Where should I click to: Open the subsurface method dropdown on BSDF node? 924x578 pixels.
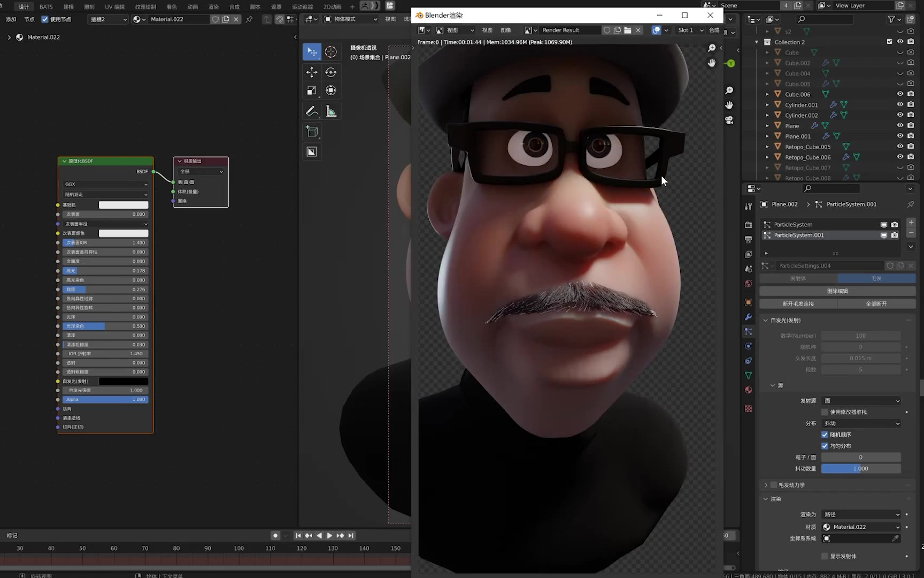click(x=106, y=194)
